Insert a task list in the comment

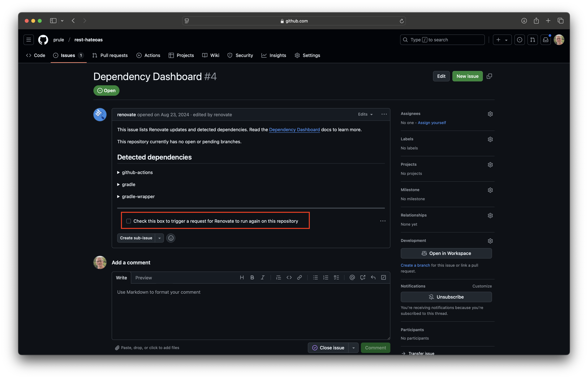(x=336, y=277)
